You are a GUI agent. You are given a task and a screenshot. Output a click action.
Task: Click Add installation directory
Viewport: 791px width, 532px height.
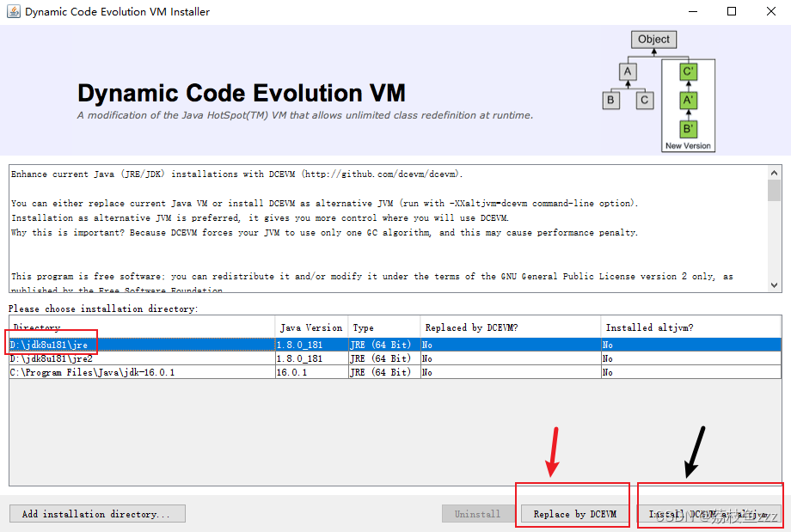tap(96, 513)
